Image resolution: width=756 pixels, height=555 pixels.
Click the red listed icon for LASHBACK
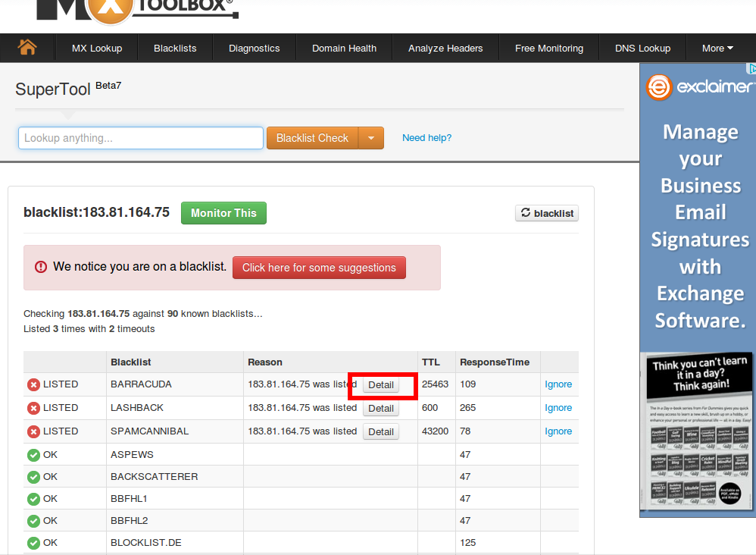click(34, 408)
